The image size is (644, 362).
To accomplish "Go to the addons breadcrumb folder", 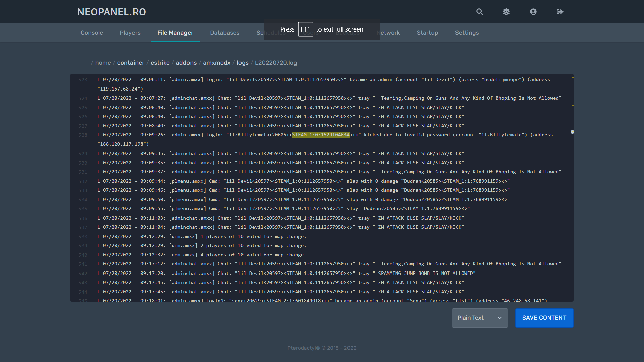I will [x=186, y=63].
